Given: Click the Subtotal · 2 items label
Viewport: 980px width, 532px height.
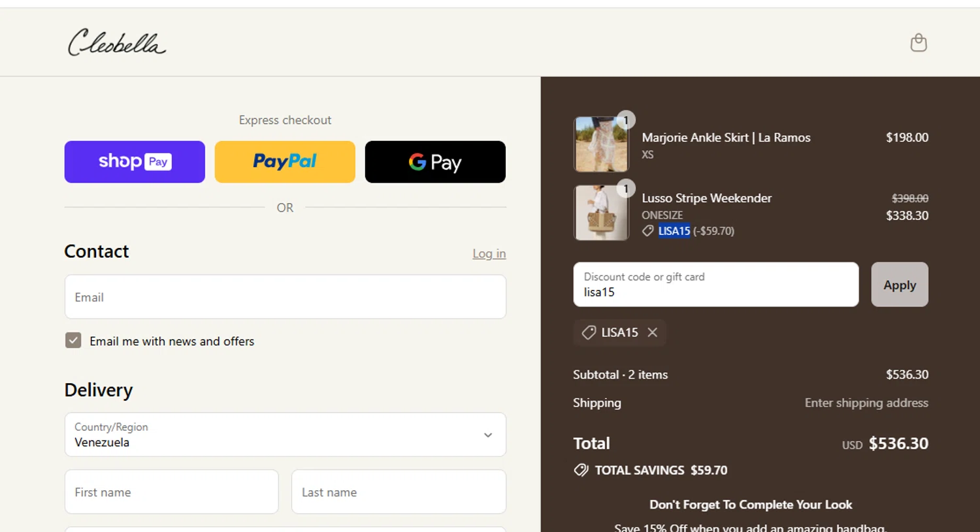Looking at the screenshot, I should tap(620, 375).
